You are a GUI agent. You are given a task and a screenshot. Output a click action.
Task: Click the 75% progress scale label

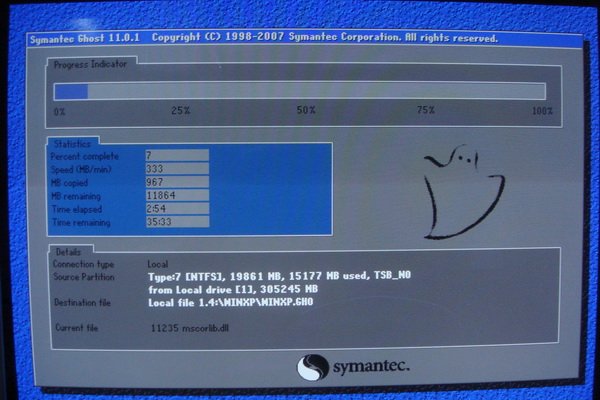tap(426, 110)
